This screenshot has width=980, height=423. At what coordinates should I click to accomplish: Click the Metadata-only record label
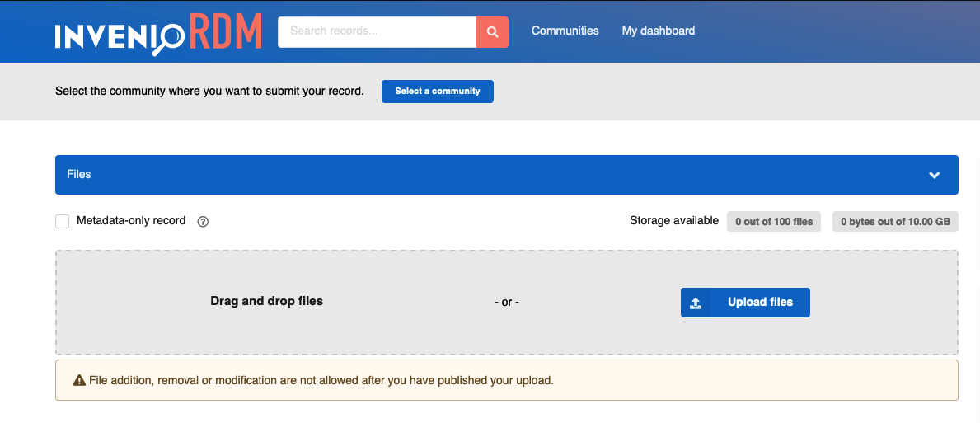pos(131,221)
